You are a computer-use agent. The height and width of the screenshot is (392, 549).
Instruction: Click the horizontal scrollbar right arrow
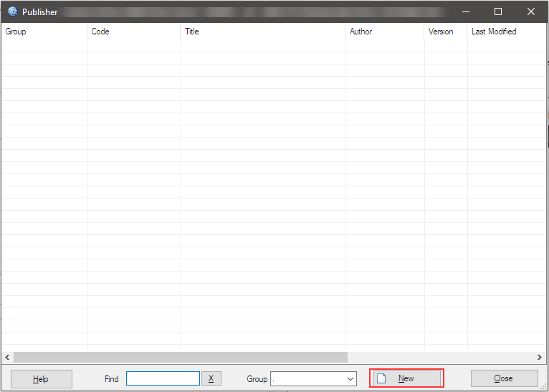point(540,358)
